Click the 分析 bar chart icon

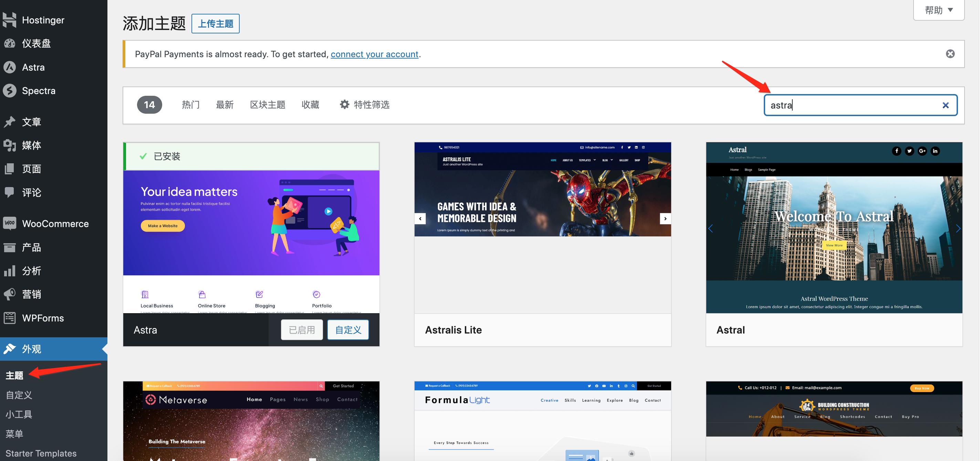tap(10, 271)
